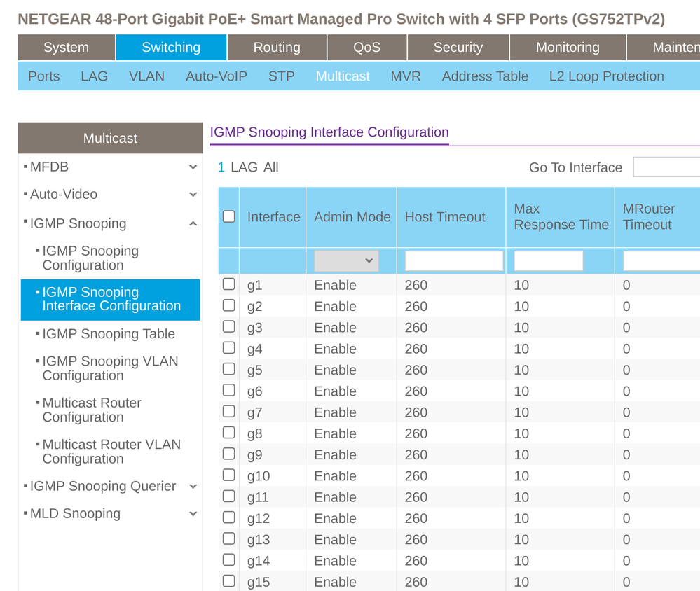The width and height of the screenshot is (700, 591).
Task: Go to the VLAN submenu
Action: pyautogui.click(x=146, y=76)
